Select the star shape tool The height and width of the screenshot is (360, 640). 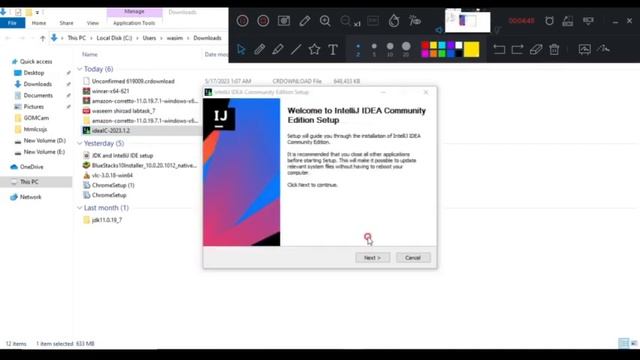[314, 49]
